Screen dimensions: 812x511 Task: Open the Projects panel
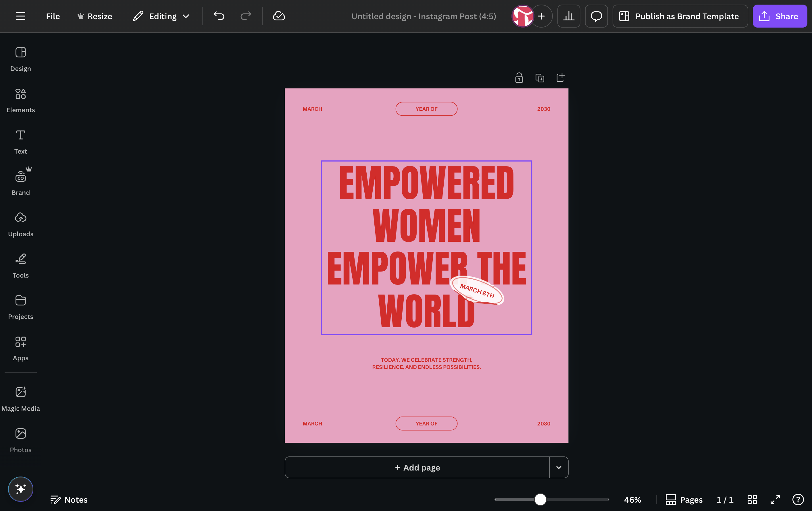21,307
